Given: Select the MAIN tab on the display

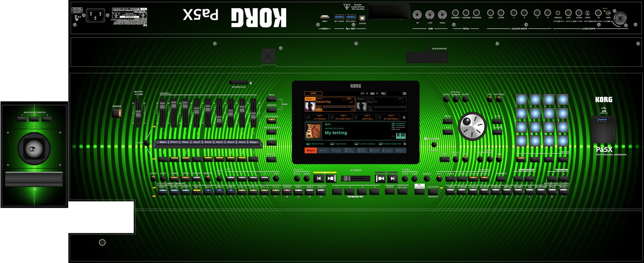Looking at the screenshot, I should (310, 151).
